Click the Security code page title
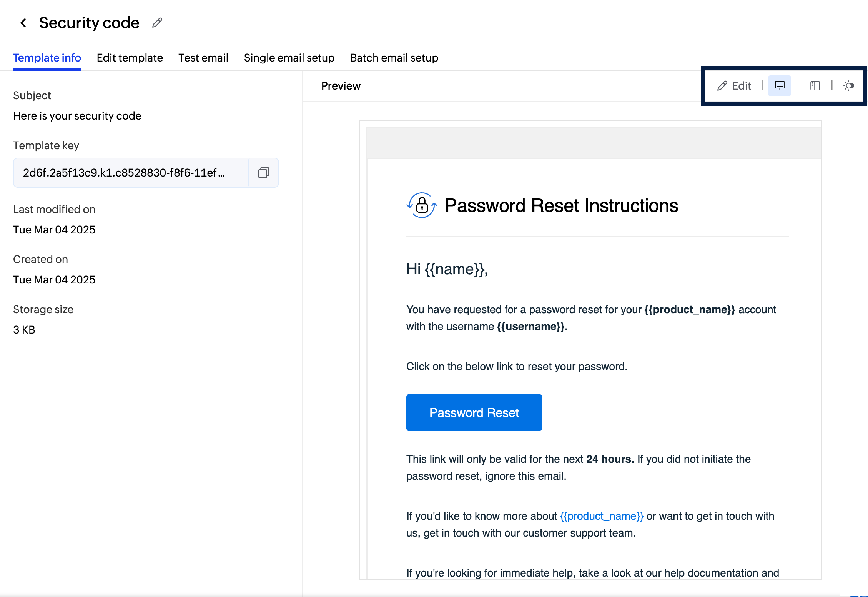This screenshot has width=868, height=597. point(89,23)
